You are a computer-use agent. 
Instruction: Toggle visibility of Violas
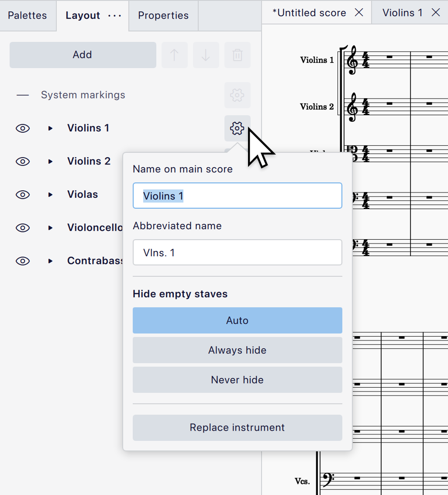click(23, 195)
